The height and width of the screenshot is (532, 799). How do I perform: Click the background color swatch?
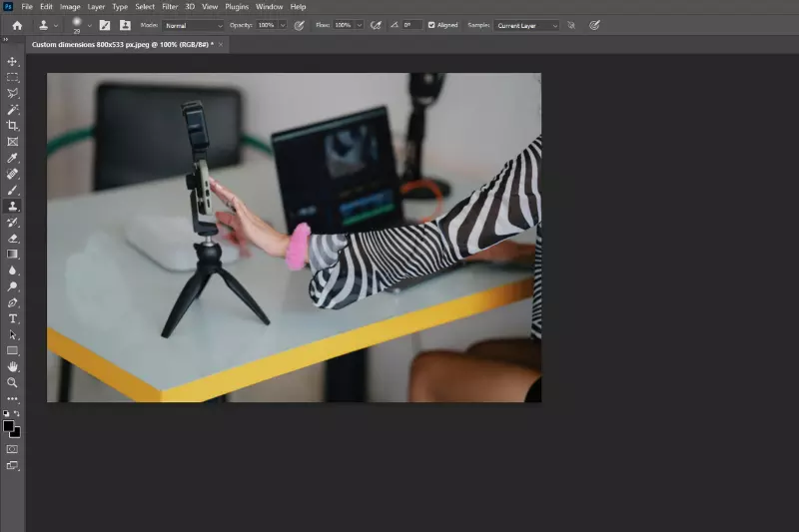[x=16, y=433]
